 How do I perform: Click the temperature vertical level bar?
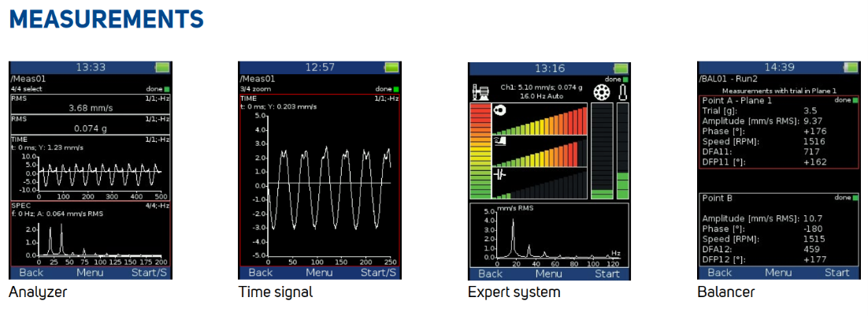click(623, 151)
